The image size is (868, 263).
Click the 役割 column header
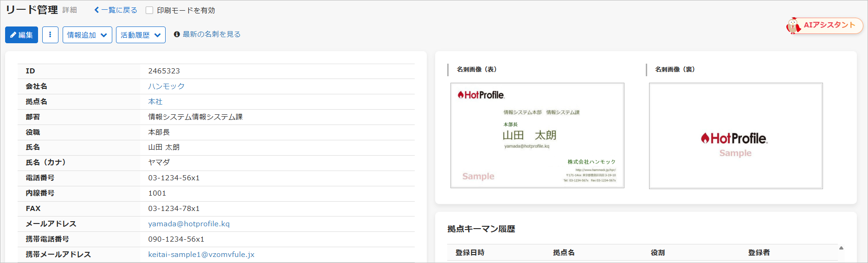point(657,253)
